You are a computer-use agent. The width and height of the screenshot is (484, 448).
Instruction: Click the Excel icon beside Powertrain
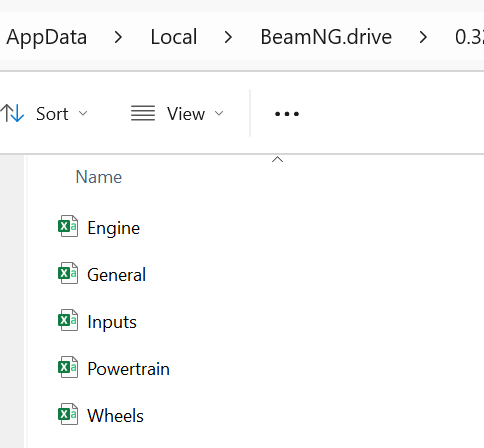[x=68, y=367]
